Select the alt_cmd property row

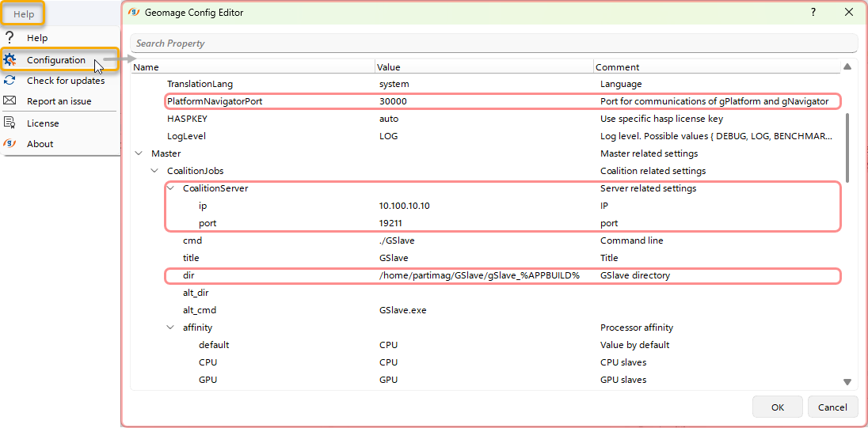[x=486, y=310]
